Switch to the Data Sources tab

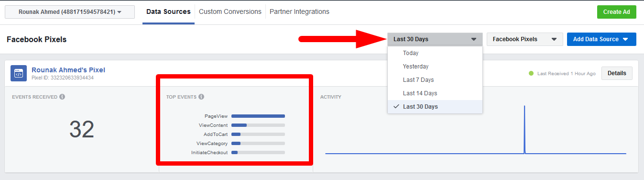tap(168, 11)
